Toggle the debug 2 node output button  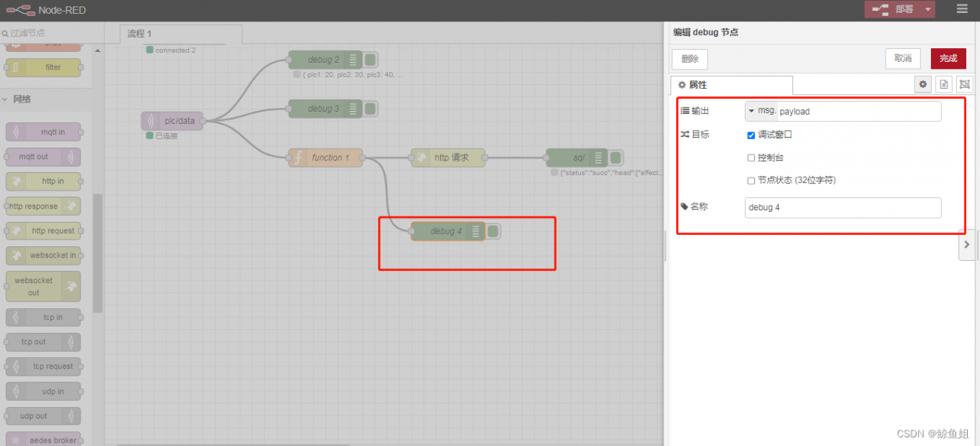click(371, 60)
